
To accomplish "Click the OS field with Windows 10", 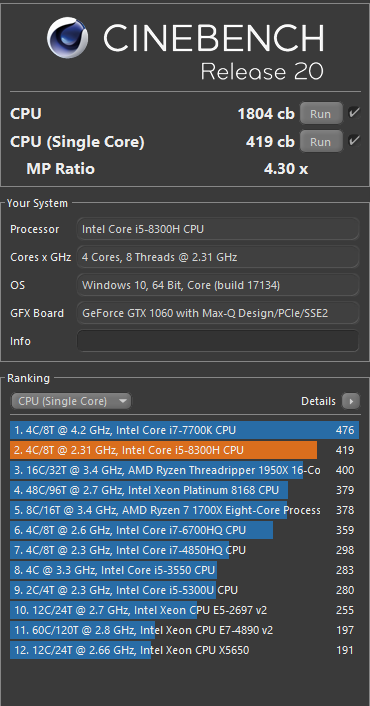I will [x=218, y=285].
